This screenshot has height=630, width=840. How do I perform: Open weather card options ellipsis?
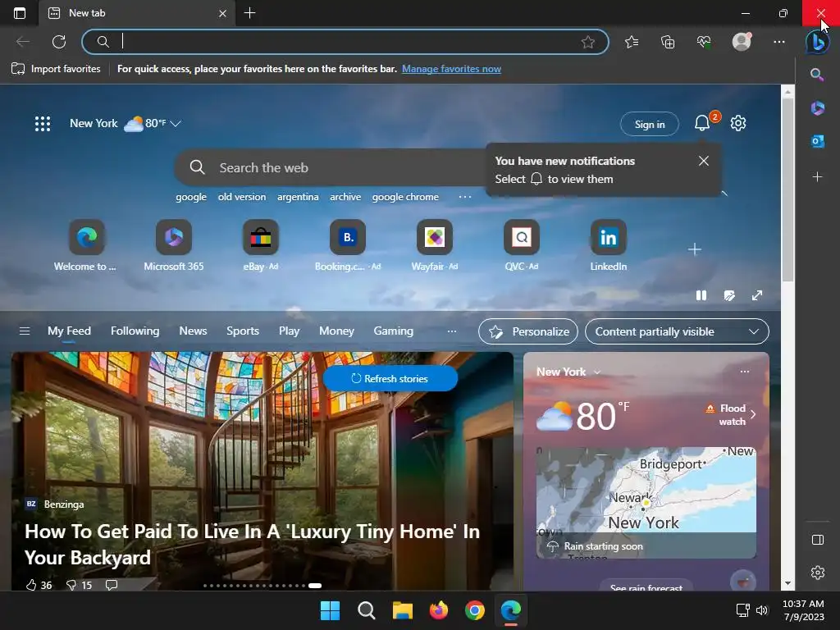tap(745, 372)
